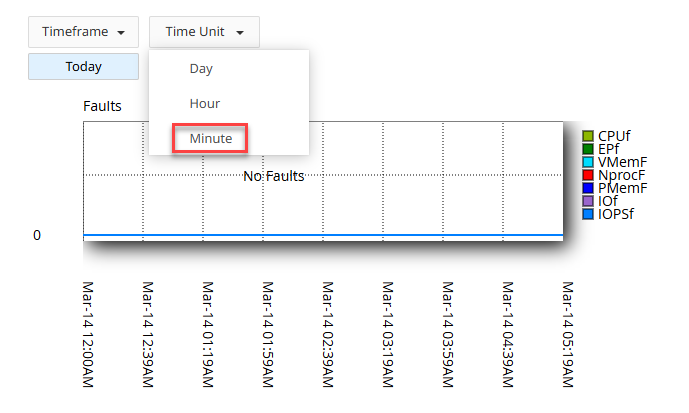Click the Time Unit caret arrow

click(241, 33)
